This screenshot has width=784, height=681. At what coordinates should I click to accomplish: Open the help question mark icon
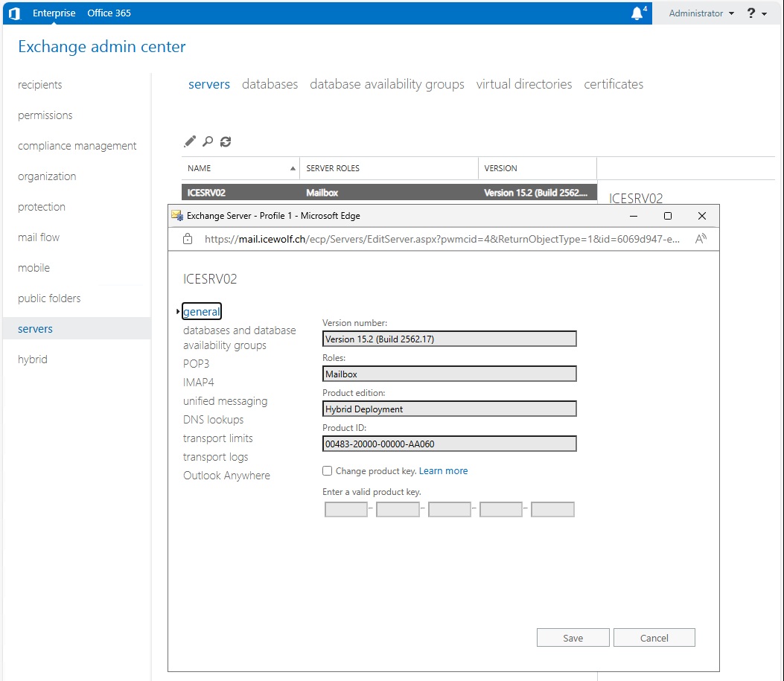click(x=750, y=13)
